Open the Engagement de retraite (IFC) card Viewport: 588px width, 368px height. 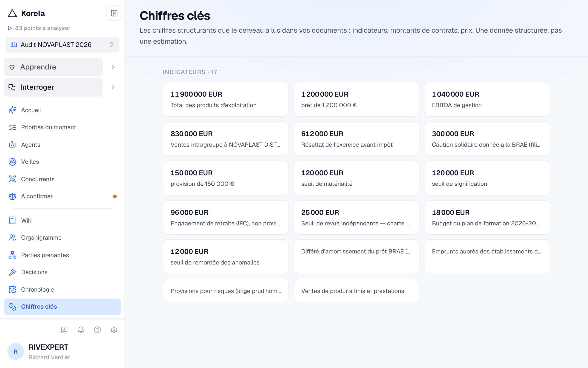coord(226,217)
